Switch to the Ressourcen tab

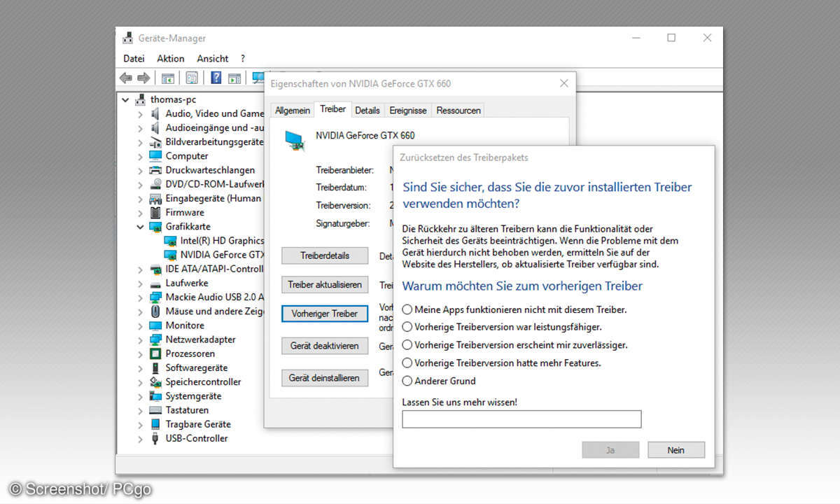[458, 111]
